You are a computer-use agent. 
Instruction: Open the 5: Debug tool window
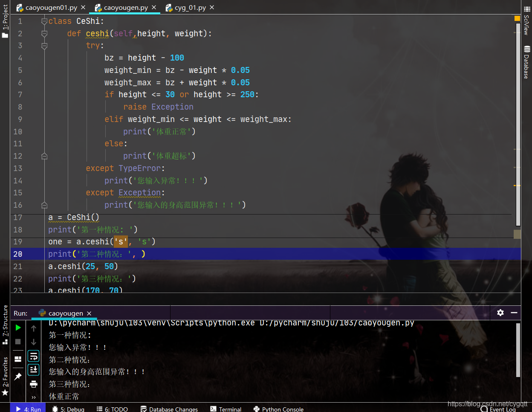(68, 409)
